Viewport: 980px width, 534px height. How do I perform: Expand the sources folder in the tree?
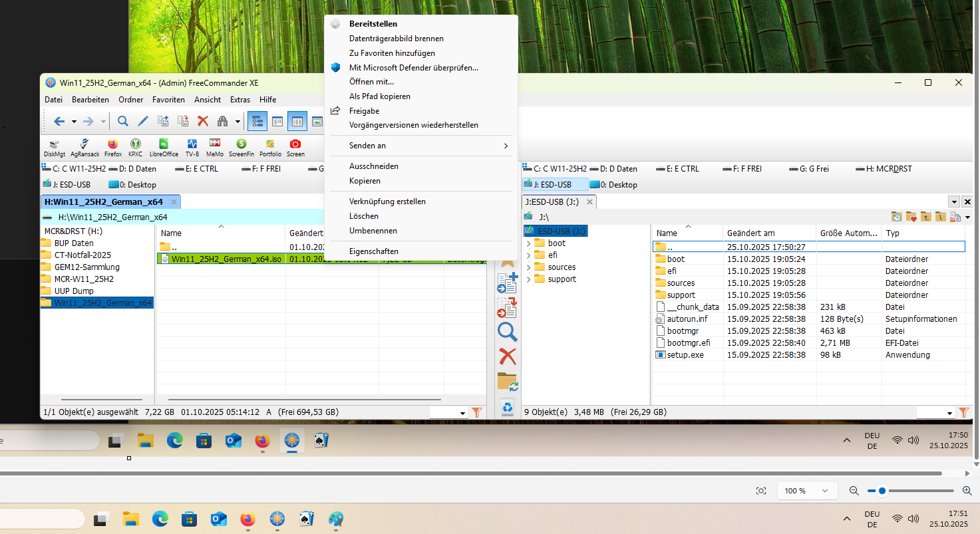point(528,267)
